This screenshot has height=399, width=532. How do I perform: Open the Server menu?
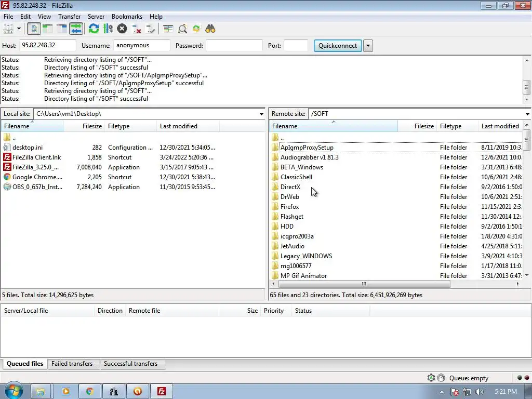(x=96, y=16)
